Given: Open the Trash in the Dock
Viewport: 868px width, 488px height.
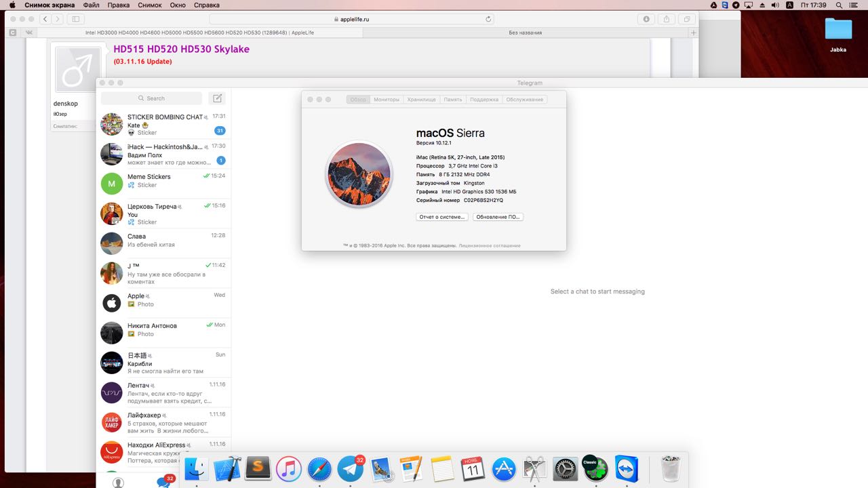Looking at the screenshot, I should point(671,468).
